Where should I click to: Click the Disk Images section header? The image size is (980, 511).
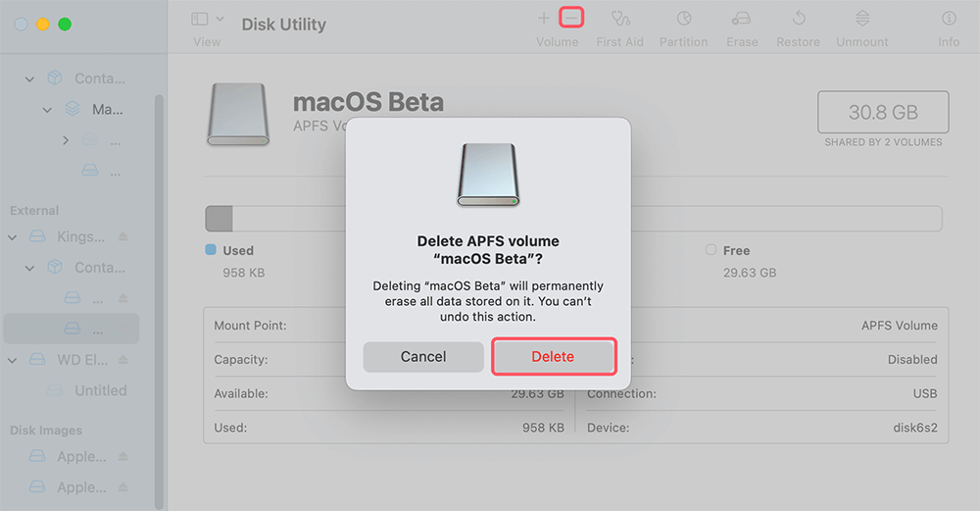coord(46,431)
